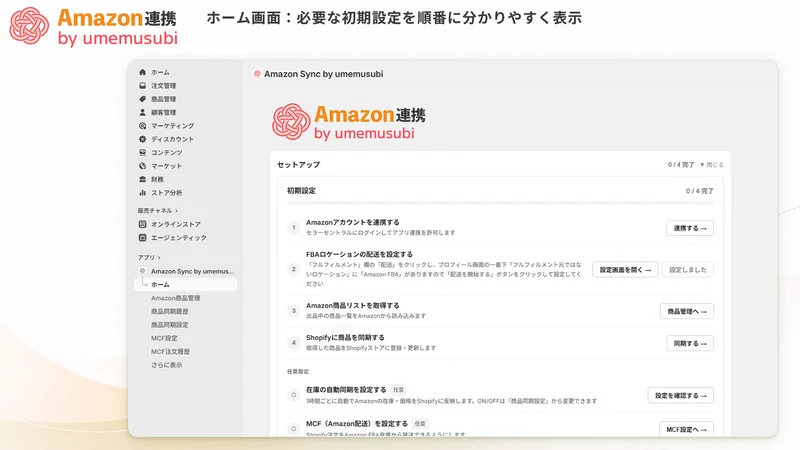800x450 pixels.
Task: Expand the 販売チャネル section chevron
Action: point(177,211)
